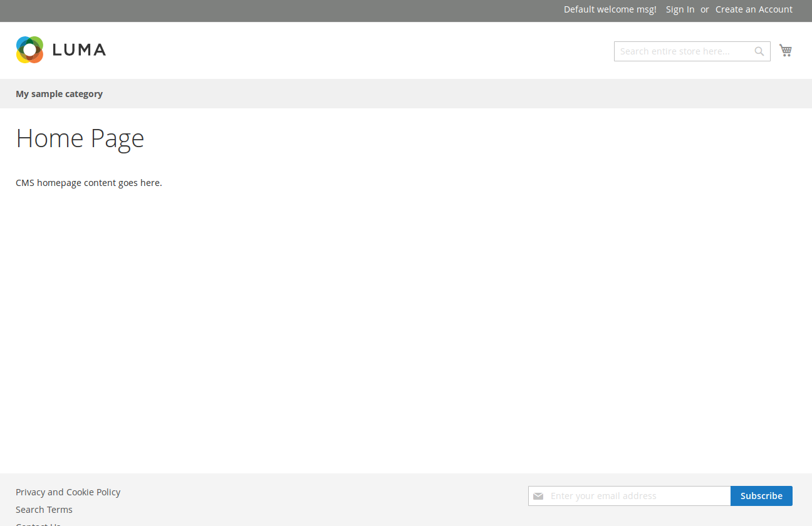
Task: Open the shopping cart icon
Action: click(786, 51)
